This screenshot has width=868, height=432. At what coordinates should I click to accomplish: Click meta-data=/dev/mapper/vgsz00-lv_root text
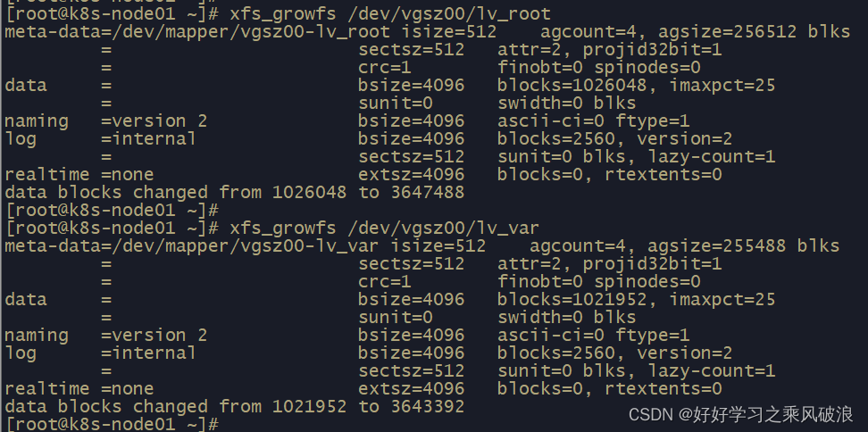[x=197, y=32]
